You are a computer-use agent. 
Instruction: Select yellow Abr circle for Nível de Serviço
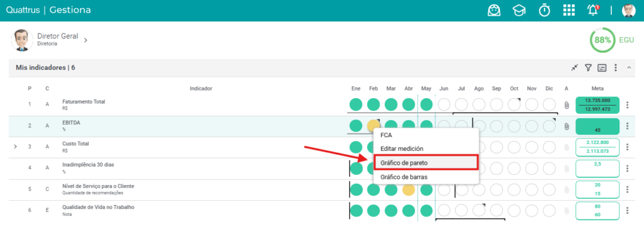(x=408, y=189)
